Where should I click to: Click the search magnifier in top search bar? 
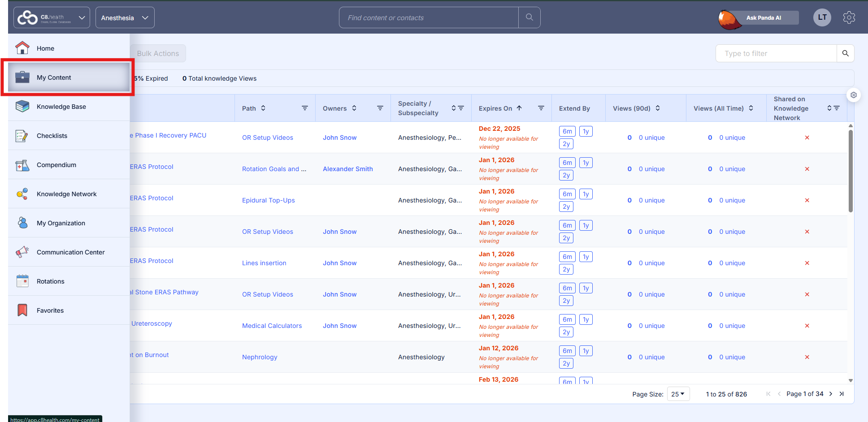529,17
